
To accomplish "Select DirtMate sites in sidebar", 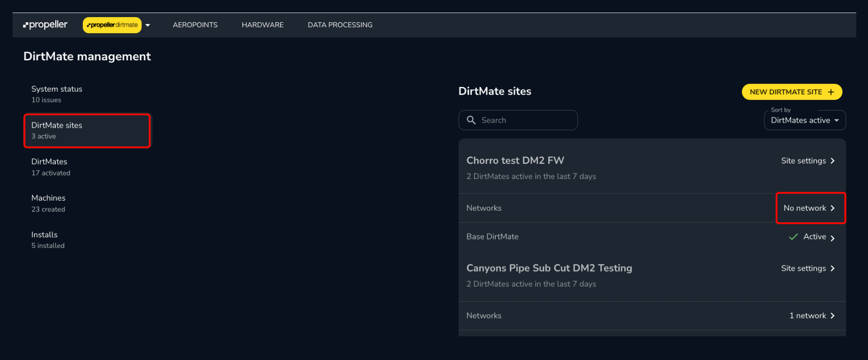I will coord(87,131).
